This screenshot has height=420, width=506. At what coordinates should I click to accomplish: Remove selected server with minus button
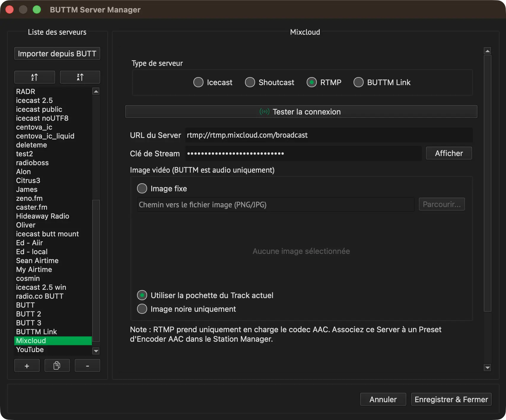click(87, 366)
